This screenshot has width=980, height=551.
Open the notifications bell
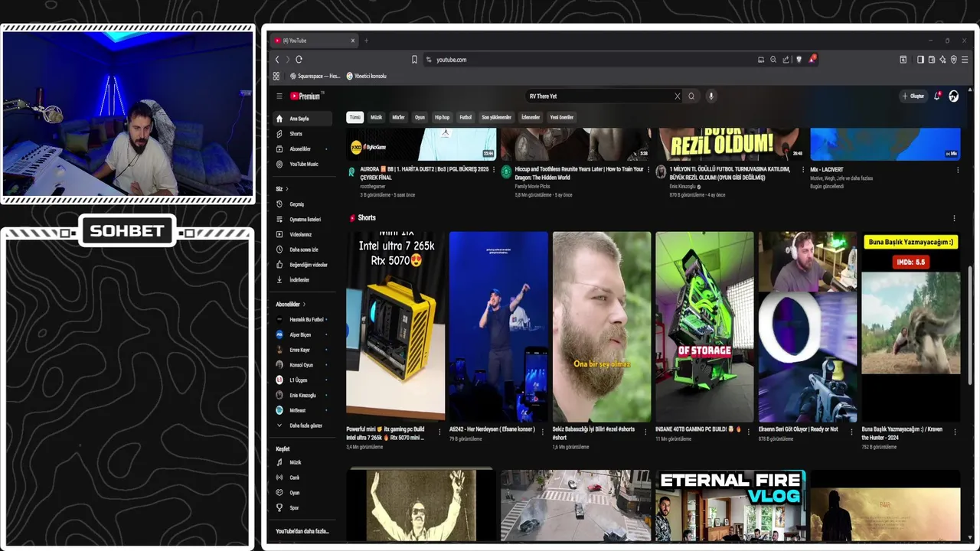(936, 96)
